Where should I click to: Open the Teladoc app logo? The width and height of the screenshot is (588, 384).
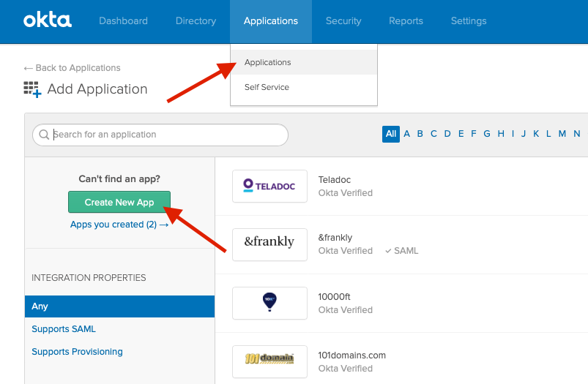(269, 187)
